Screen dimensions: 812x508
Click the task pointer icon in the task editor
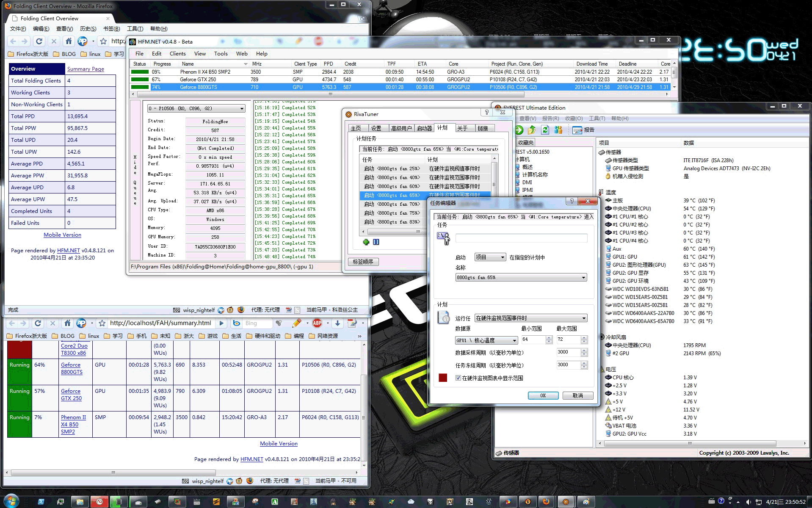443,238
